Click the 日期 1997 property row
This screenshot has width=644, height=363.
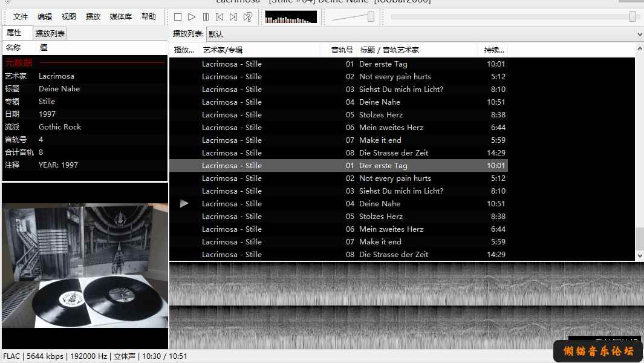85,114
